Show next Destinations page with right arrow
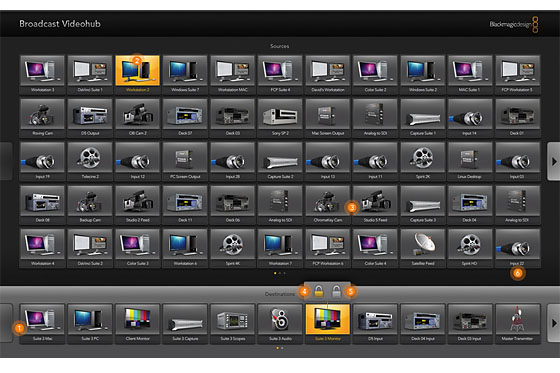Screen dimensions: 560x373 (x=554, y=323)
